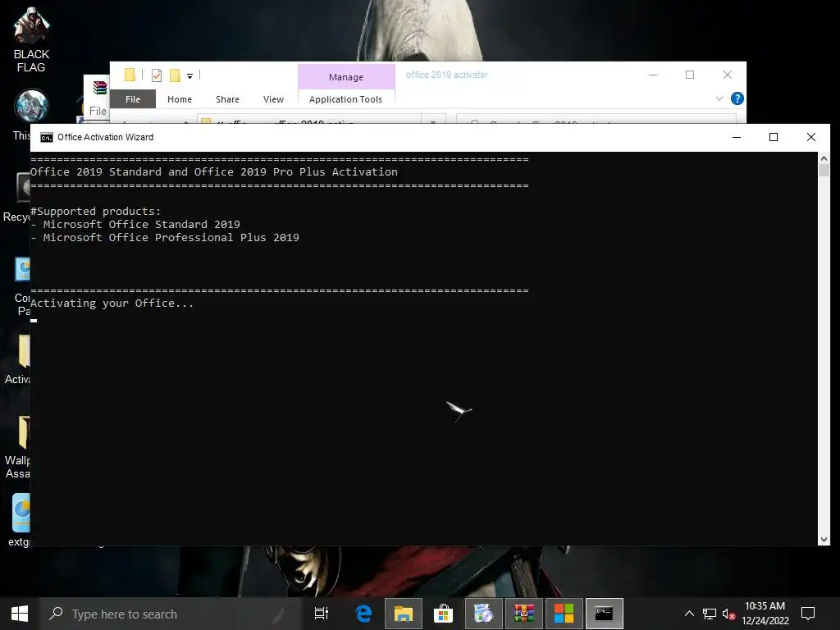Viewport: 840px width, 630px height.
Task: Maximize the office 2019 activator Explorer window
Action: click(x=690, y=75)
